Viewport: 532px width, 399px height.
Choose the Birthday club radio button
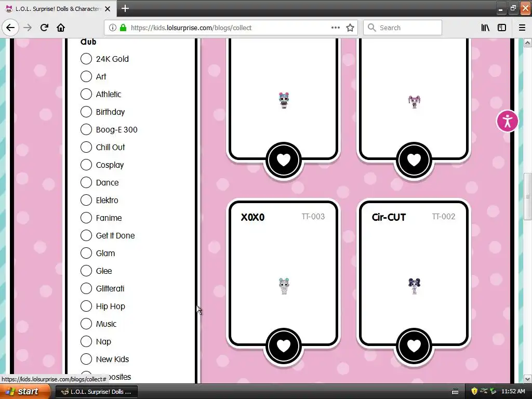coord(86,112)
